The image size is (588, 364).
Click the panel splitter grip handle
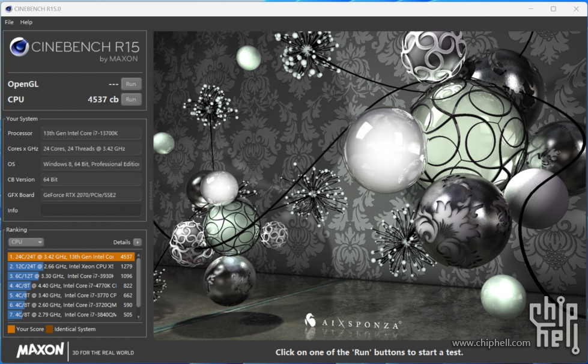point(151,195)
